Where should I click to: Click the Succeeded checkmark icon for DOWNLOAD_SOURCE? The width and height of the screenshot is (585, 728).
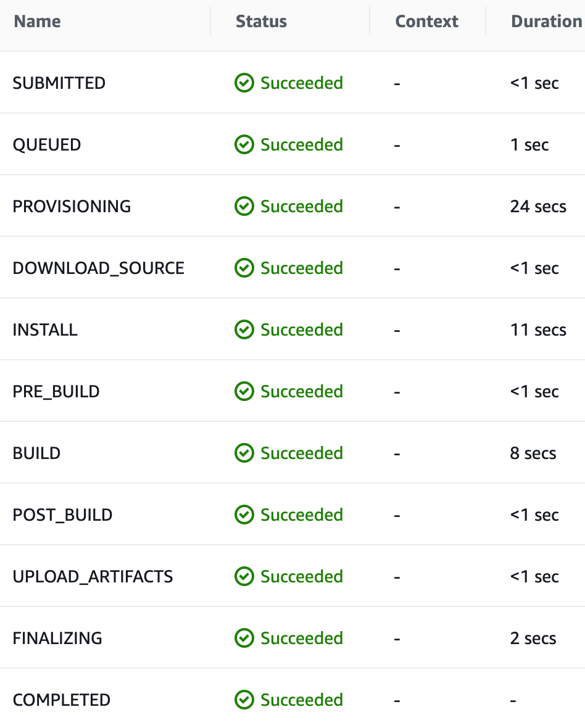(244, 268)
